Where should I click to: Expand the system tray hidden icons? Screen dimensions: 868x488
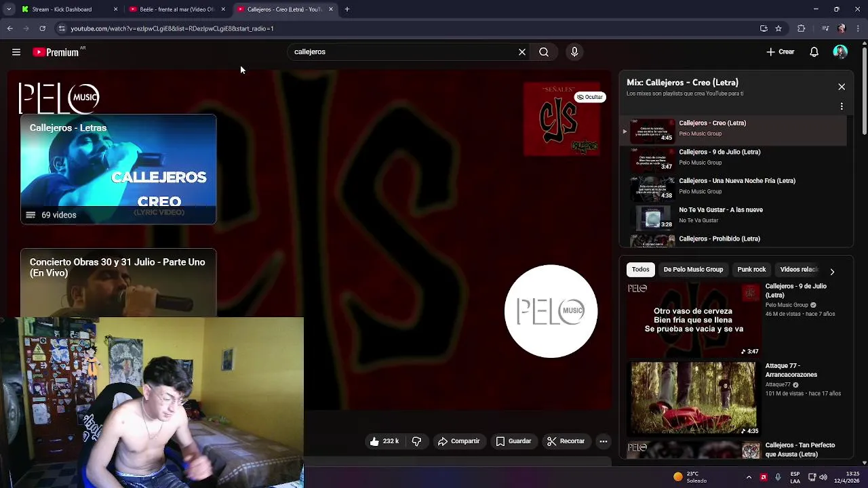(749, 477)
